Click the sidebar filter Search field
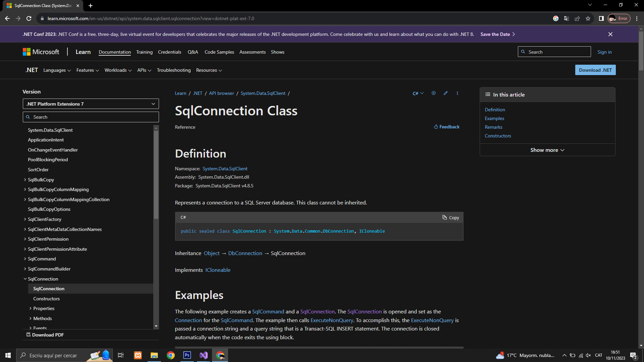This screenshot has width=644, height=362. pyautogui.click(x=91, y=117)
